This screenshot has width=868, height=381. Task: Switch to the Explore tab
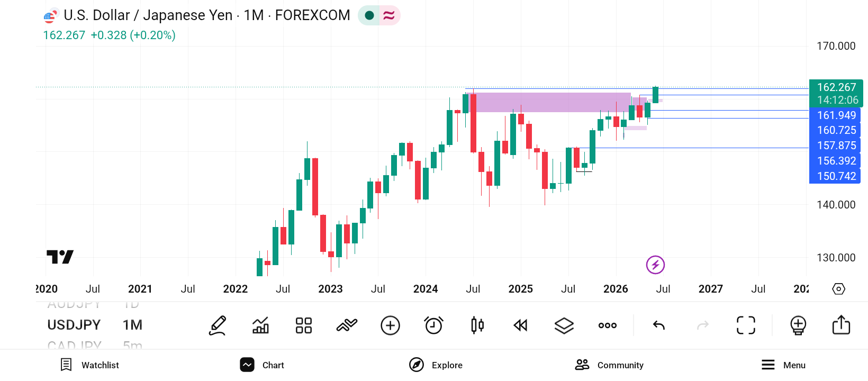click(x=436, y=365)
